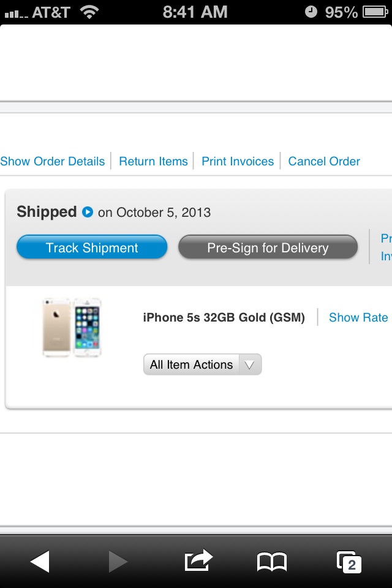Select the Return Items link
Image resolution: width=392 pixels, height=588 pixels.
(x=153, y=161)
